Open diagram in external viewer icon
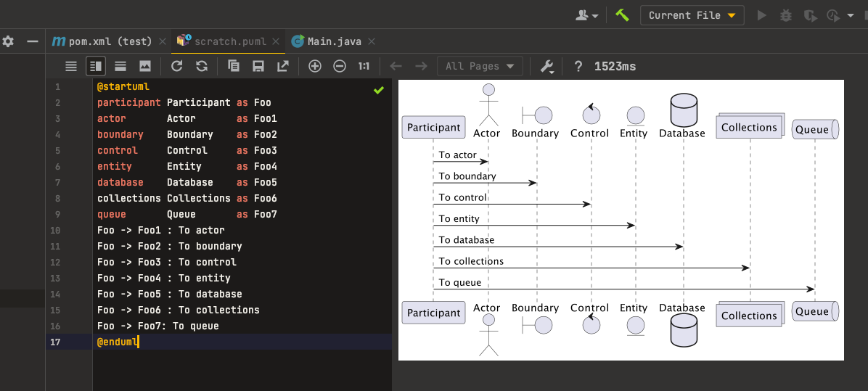This screenshot has height=391, width=868. pos(282,66)
